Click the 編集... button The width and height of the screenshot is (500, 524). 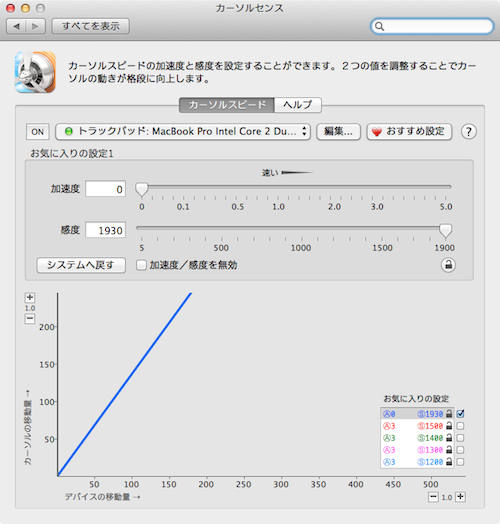tap(338, 131)
